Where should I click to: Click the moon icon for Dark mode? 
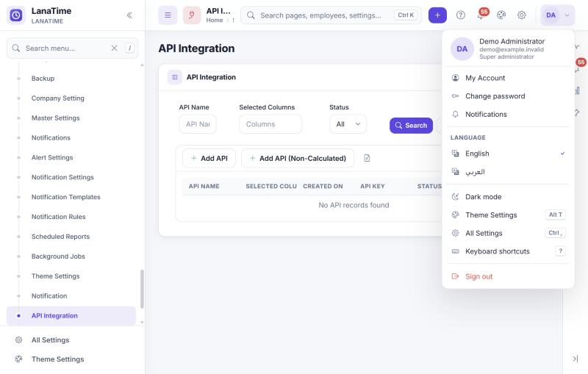point(455,197)
